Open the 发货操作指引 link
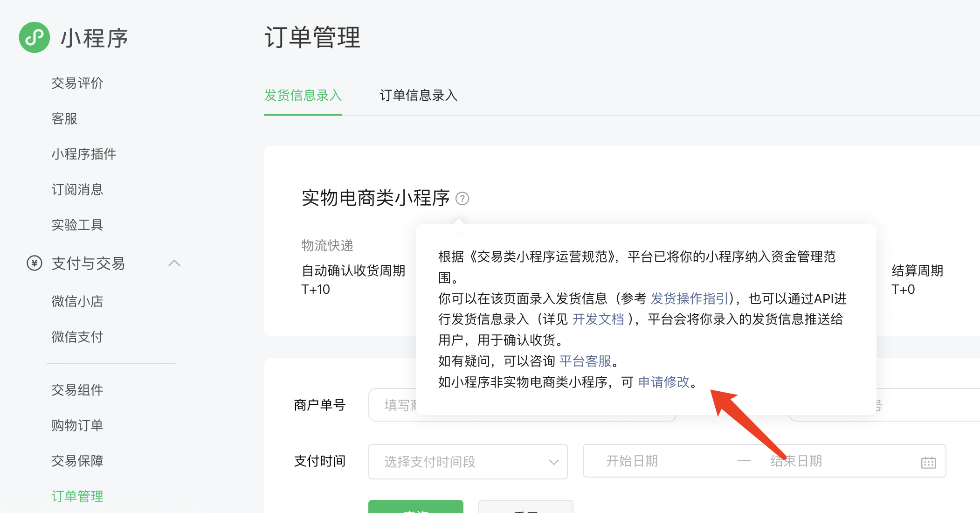980x513 pixels. click(690, 298)
